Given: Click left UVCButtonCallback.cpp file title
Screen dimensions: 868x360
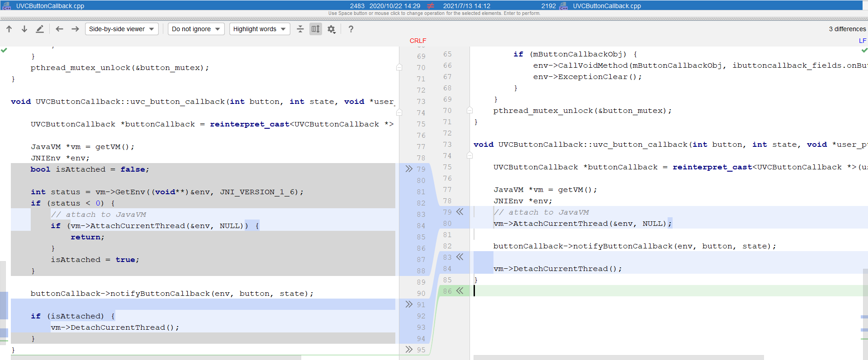Looking at the screenshot, I should point(50,6).
